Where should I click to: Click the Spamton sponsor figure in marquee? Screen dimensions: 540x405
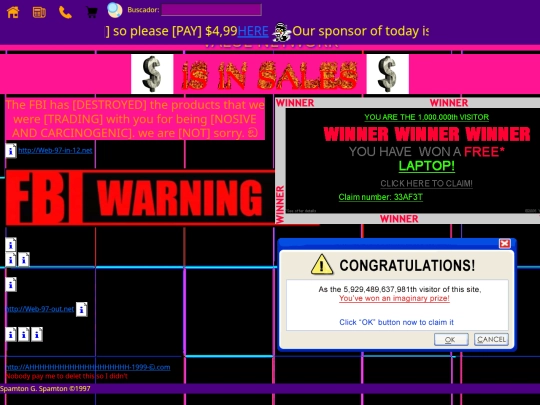[x=281, y=32]
